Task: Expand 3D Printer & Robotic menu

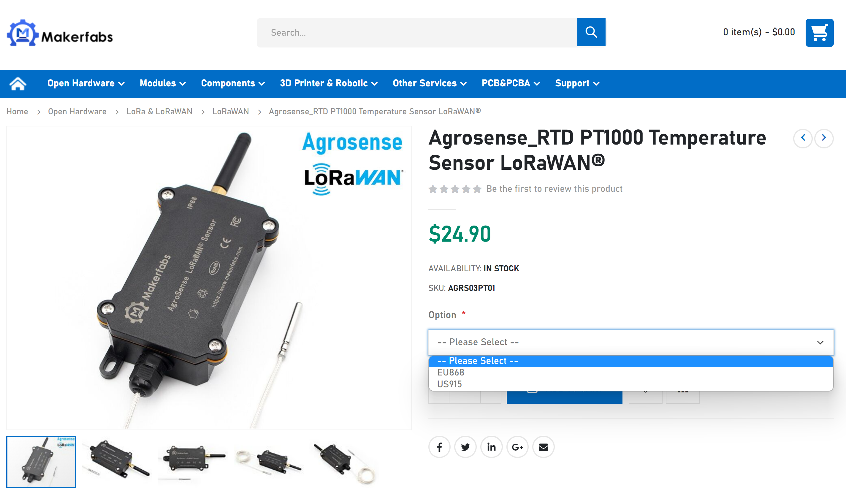Action: click(329, 83)
